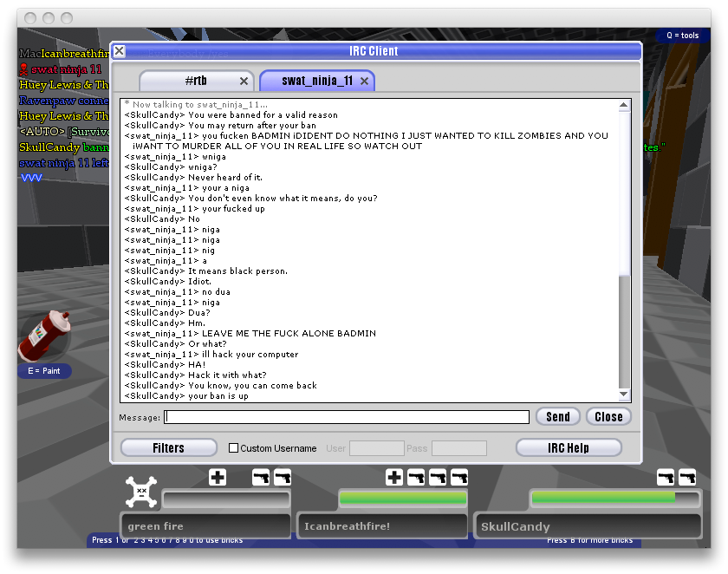The image size is (728, 574).
Task: Click the paint spray can icon
Action: (41, 335)
